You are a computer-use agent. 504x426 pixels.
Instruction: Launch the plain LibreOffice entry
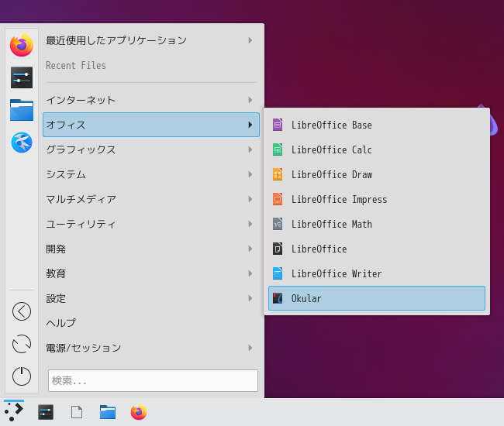click(377, 249)
